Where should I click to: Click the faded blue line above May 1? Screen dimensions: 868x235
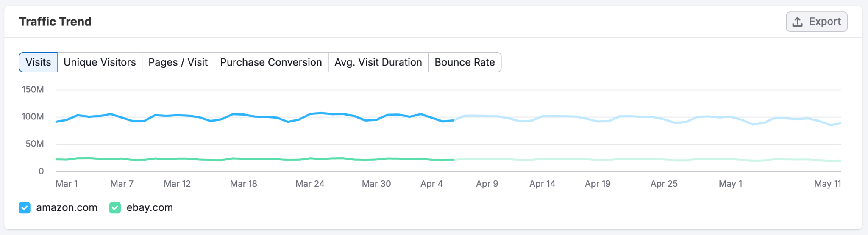coord(730,117)
